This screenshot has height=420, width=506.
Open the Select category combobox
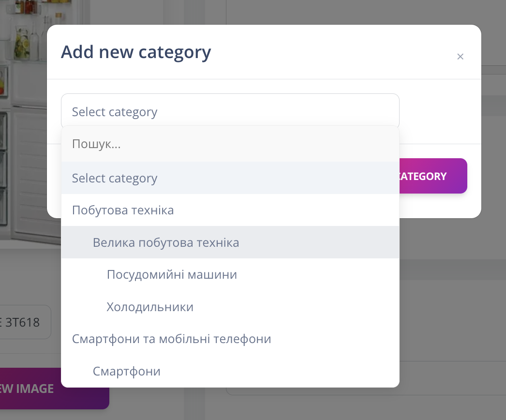(230, 110)
